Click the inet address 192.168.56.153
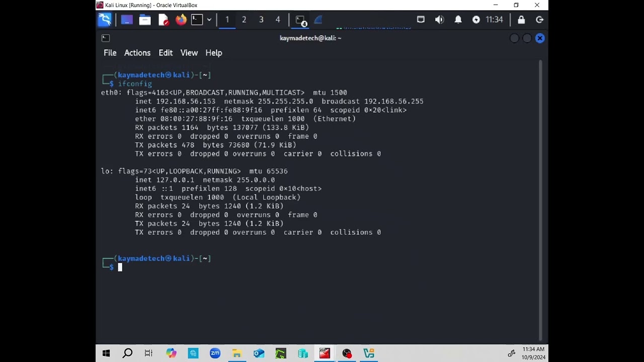 coord(186,101)
